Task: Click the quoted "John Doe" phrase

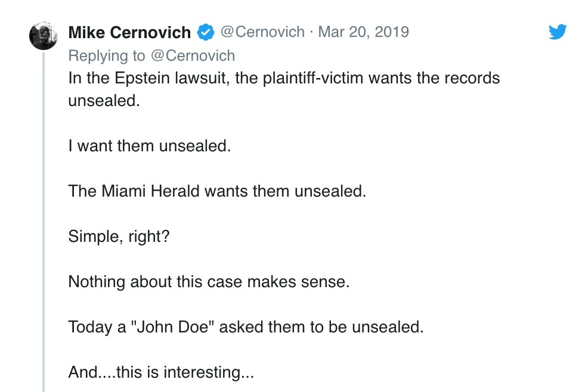Action: 172,327
